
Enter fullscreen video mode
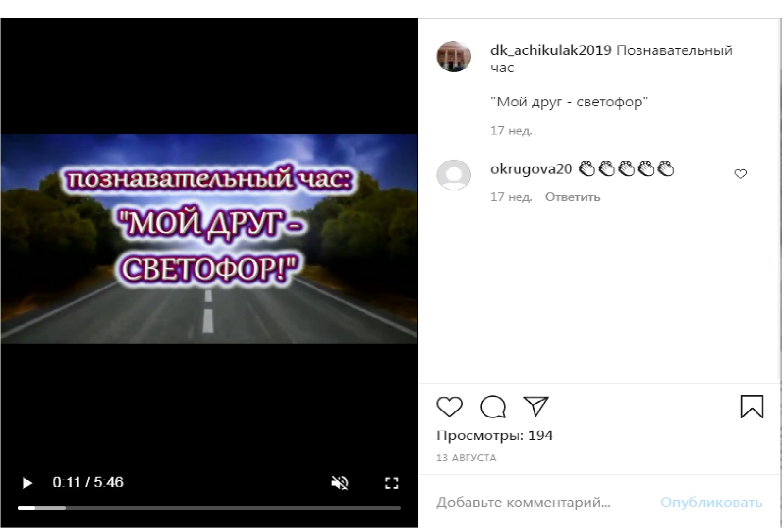click(392, 483)
